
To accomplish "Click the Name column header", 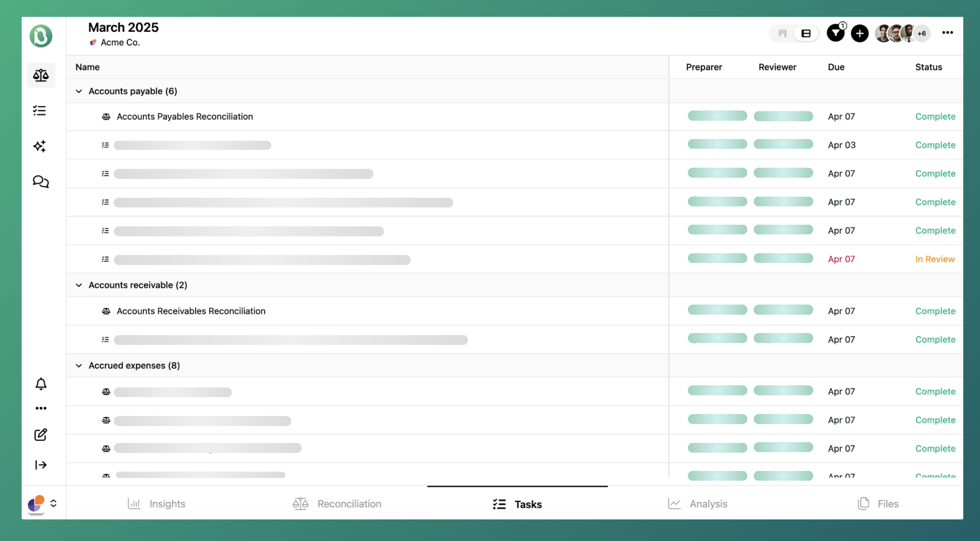I will 87,67.
